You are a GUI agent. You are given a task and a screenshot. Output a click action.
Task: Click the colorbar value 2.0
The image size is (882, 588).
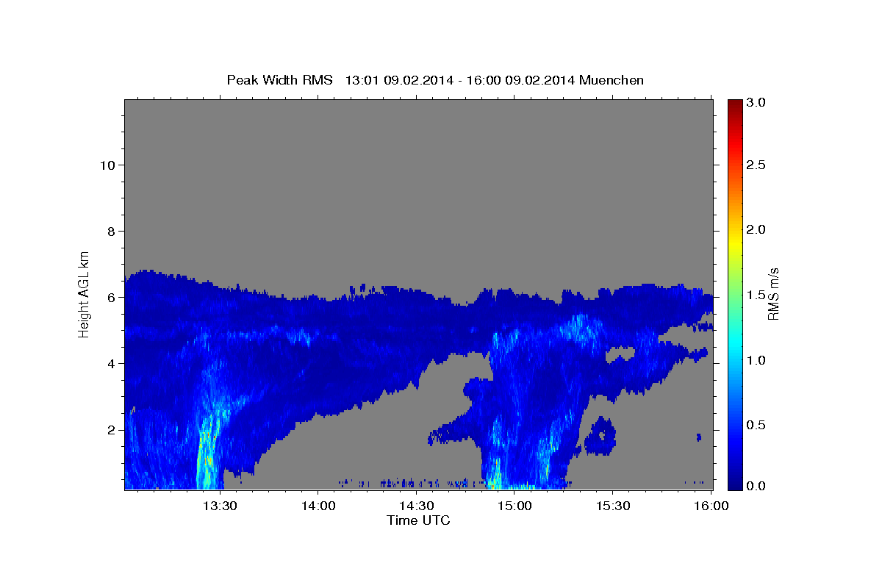[756, 230]
